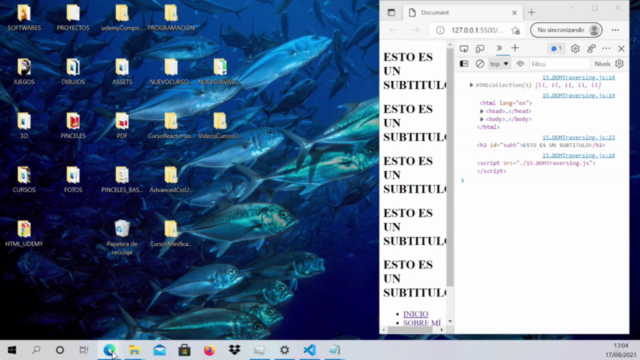Open the PROYECTOS desktop folder
Viewport: 640px width, 360px height.
point(73,18)
